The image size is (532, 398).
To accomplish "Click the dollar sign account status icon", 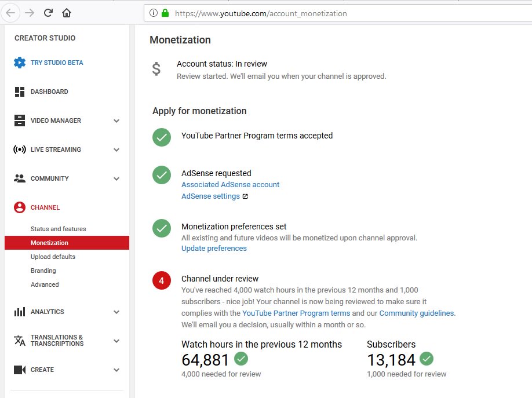I will (x=156, y=69).
